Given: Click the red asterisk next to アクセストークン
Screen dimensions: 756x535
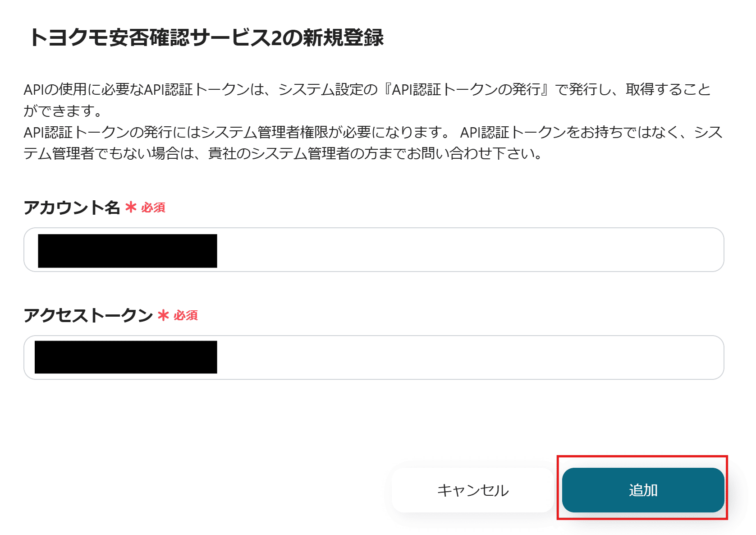Looking at the screenshot, I should pos(163,316).
